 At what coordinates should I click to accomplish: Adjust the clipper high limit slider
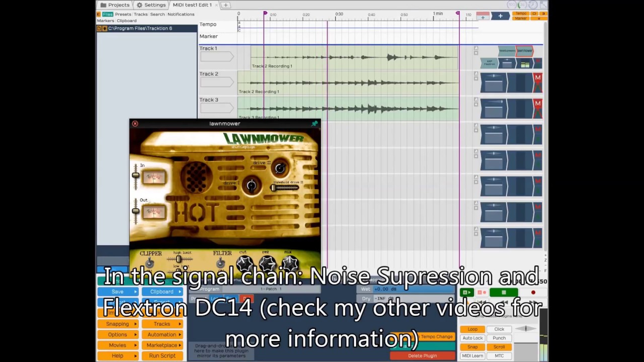pos(179,259)
